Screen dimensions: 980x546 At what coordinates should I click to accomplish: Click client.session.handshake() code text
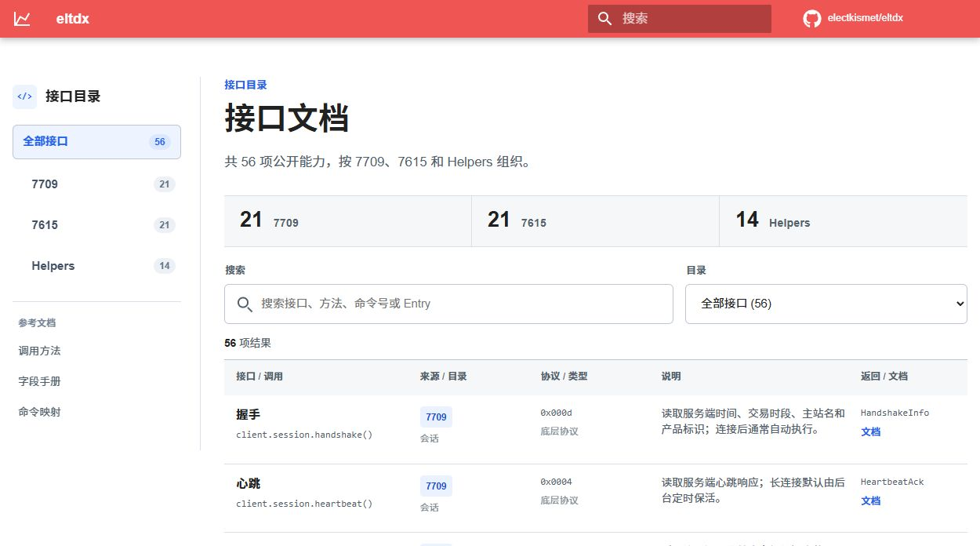[304, 434]
